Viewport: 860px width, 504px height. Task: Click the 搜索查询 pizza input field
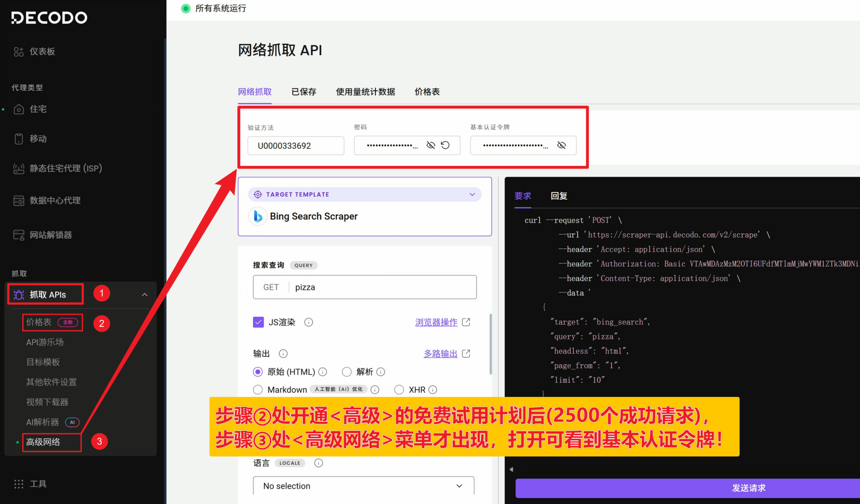tap(382, 287)
